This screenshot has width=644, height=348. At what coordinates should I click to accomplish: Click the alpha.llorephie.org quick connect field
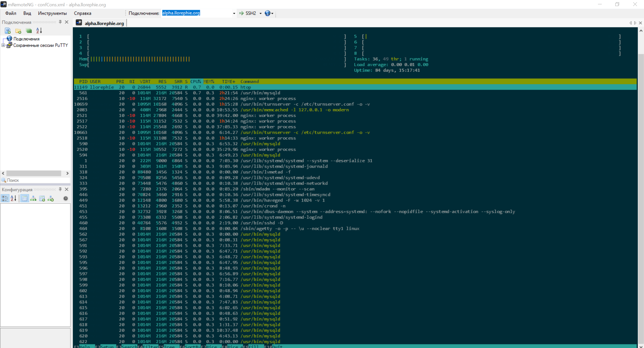(196, 13)
